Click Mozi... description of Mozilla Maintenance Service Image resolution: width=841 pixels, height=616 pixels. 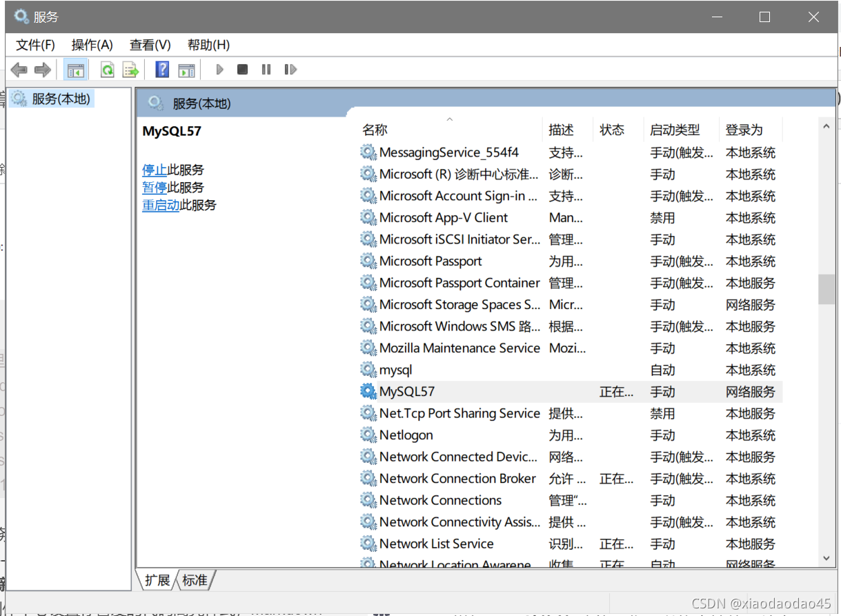point(567,348)
